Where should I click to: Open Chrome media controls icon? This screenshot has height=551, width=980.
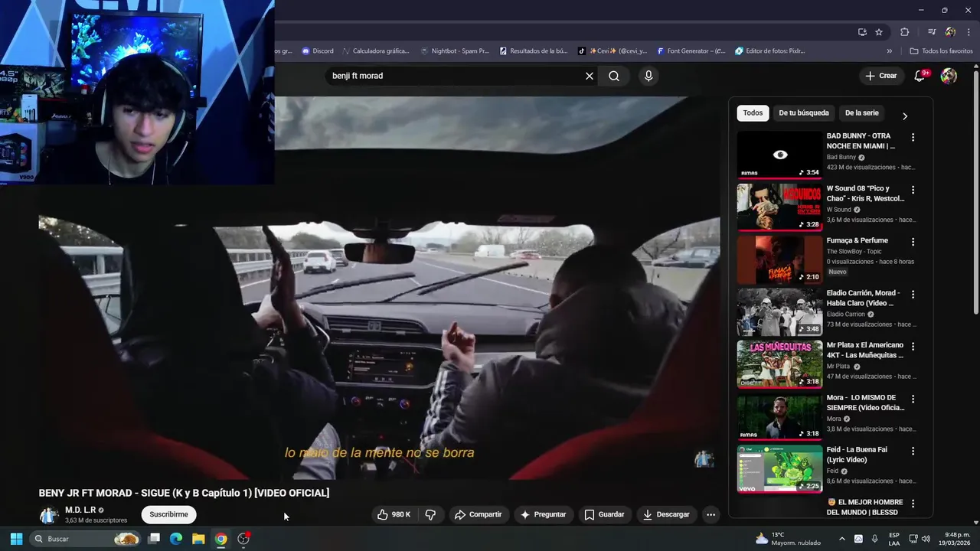coord(932,32)
